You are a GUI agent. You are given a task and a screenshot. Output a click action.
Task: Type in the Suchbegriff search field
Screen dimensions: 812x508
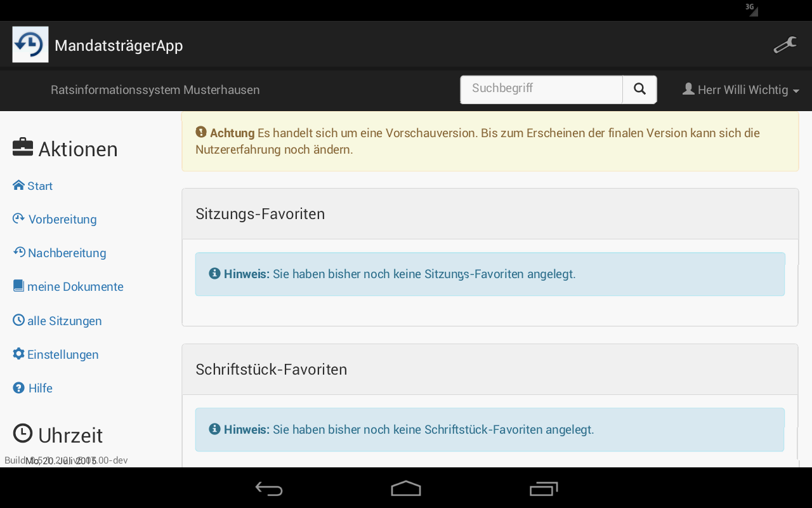(541, 90)
